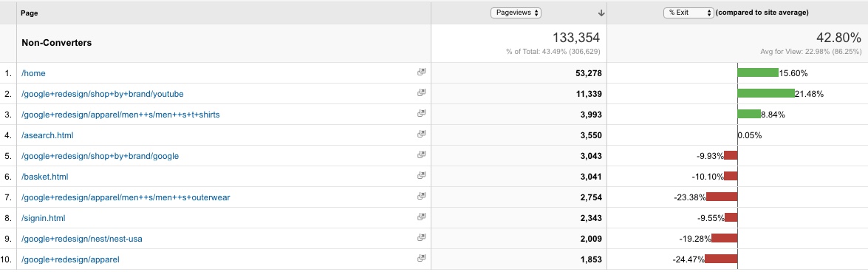Open external link icon for men's outerwear row
The image size is (868, 272).
(x=421, y=197)
